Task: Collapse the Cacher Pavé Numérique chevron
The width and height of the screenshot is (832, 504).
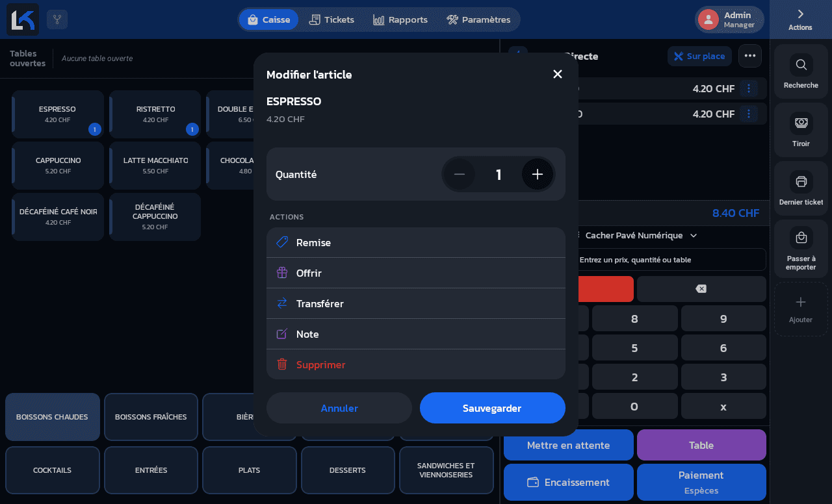Action: click(x=694, y=236)
